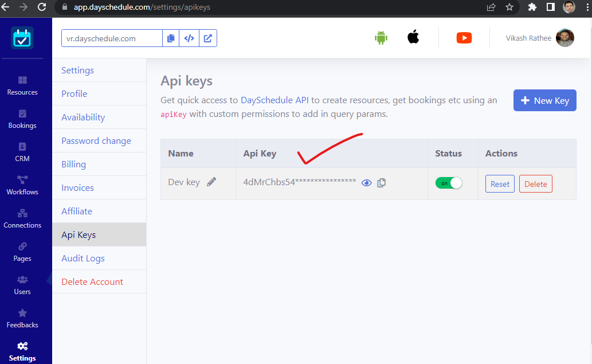The width and height of the screenshot is (592, 364).
Task: Edit the Dev key name with the pencil icon
Action: tap(211, 182)
